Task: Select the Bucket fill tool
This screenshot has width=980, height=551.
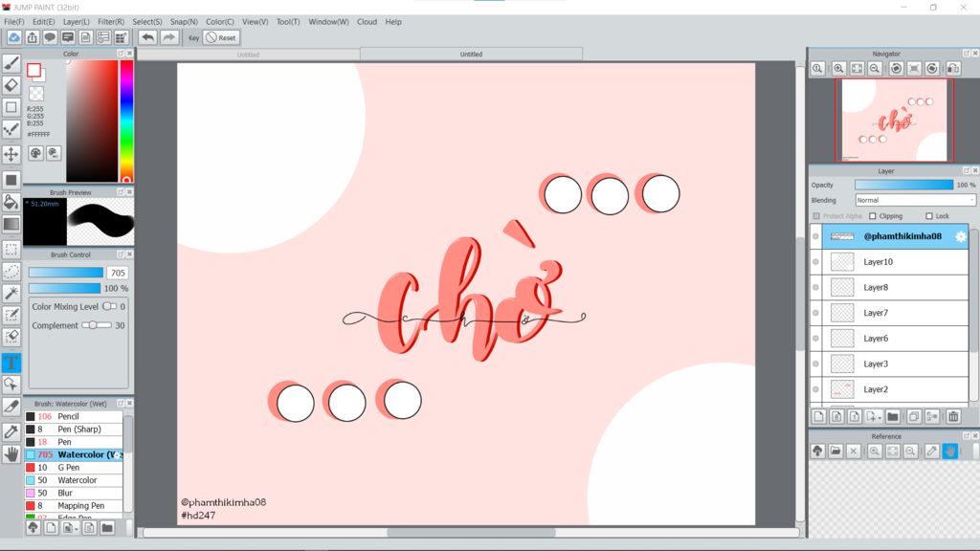Action: click(x=11, y=201)
